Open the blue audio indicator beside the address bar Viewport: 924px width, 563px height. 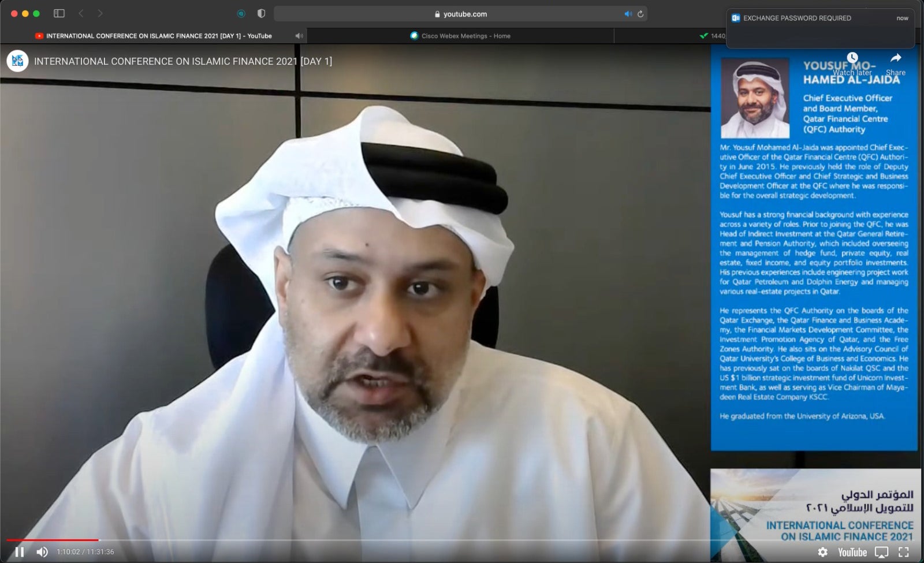click(628, 14)
